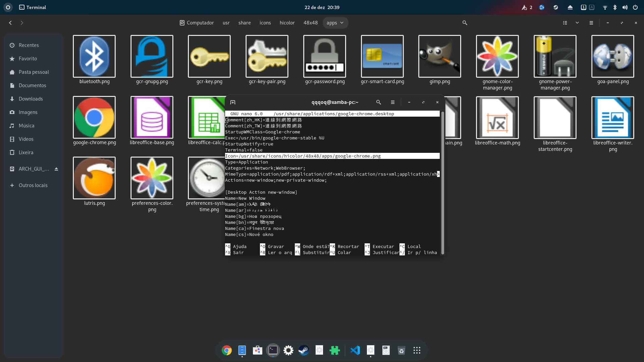Click the file manager search icon
Viewport: 644px width, 362px height.
pos(465,23)
